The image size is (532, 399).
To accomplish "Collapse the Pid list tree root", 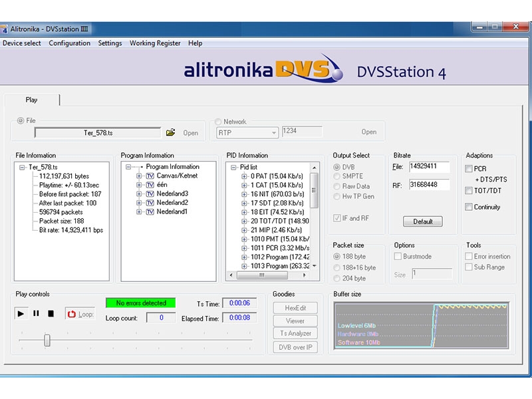I will 233,168.
